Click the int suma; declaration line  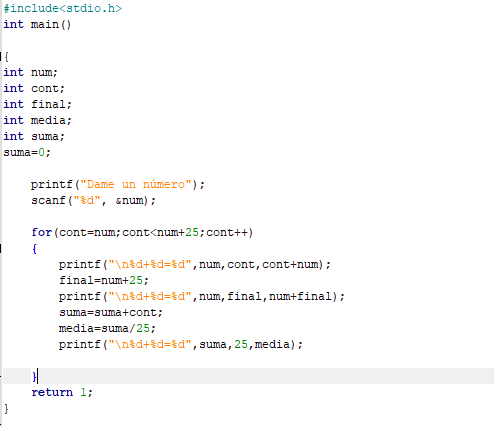34,136
